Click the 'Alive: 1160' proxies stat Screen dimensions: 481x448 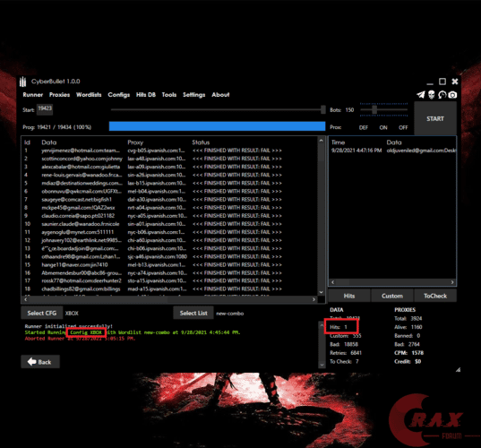408,327
